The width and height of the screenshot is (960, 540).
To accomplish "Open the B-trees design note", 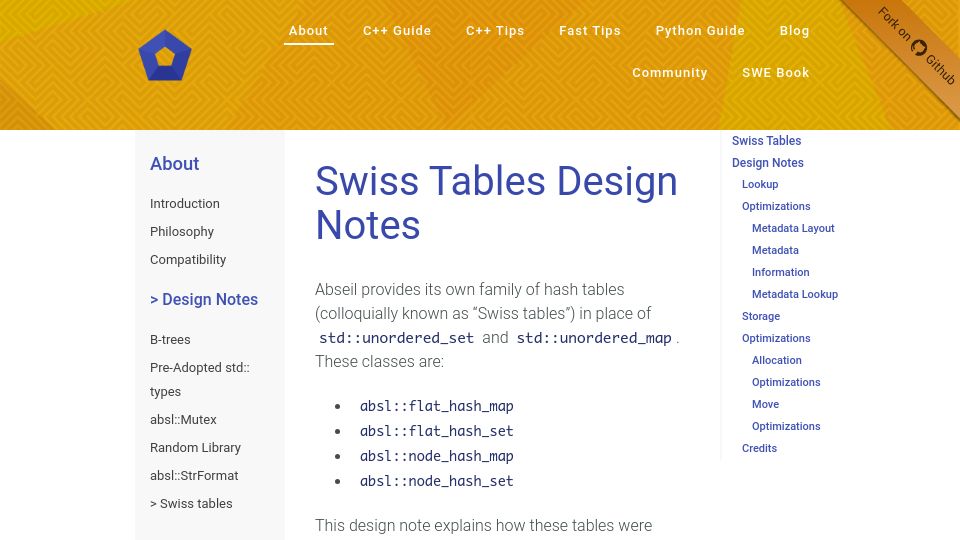I will point(170,339).
